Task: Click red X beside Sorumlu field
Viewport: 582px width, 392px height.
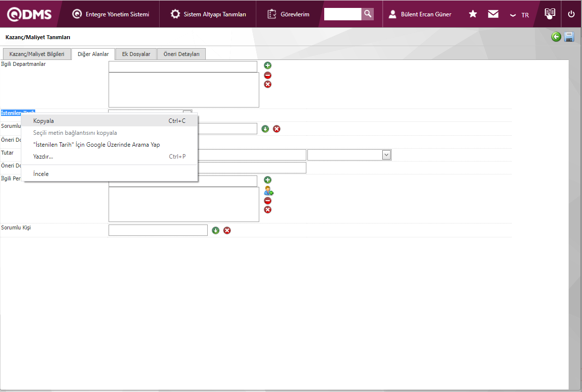Action: click(x=277, y=129)
